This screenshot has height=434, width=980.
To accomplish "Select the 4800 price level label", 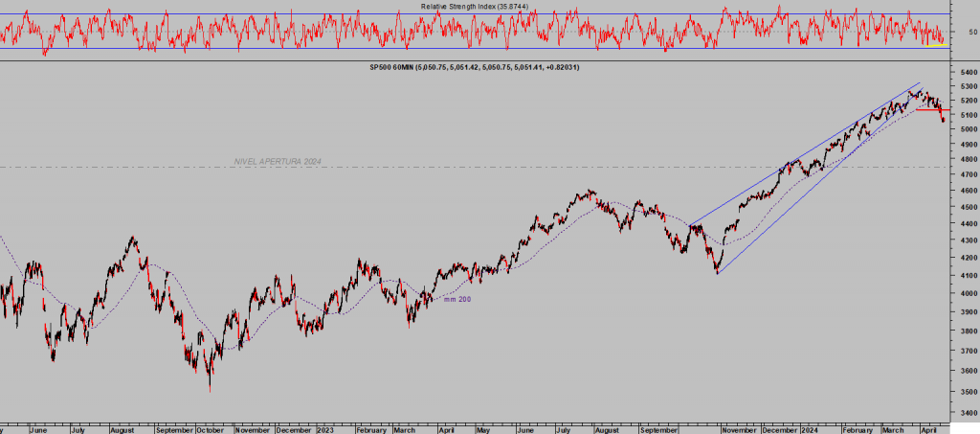I will click(x=968, y=159).
